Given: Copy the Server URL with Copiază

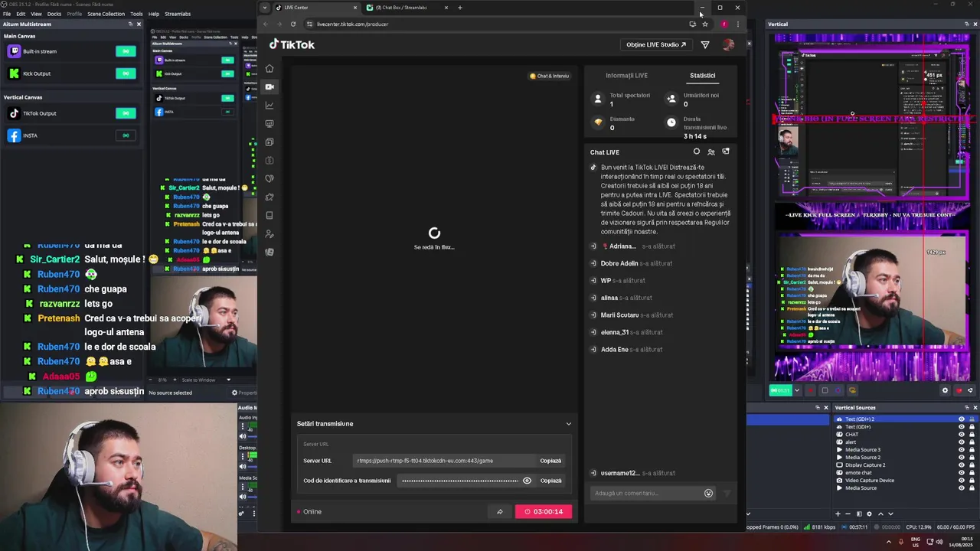Looking at the screenshot, I should [550, 461].
